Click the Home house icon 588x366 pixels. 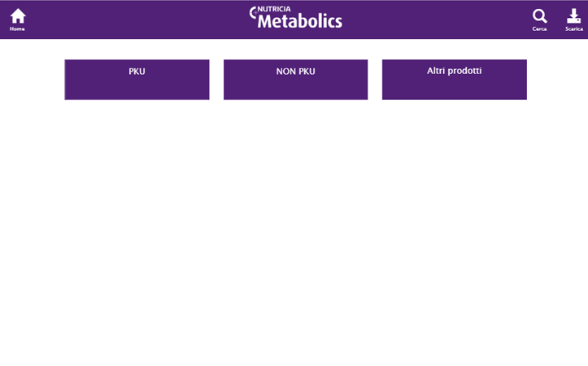18,15
